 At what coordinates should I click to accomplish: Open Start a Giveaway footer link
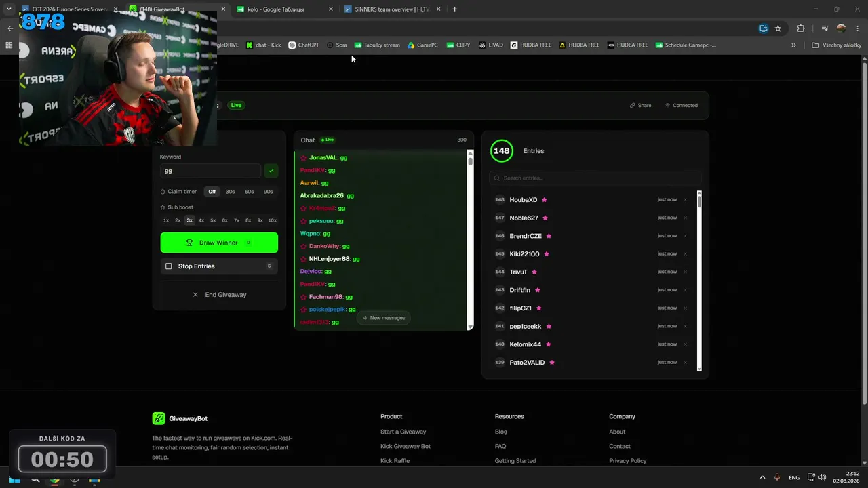(x=403, y=432)
